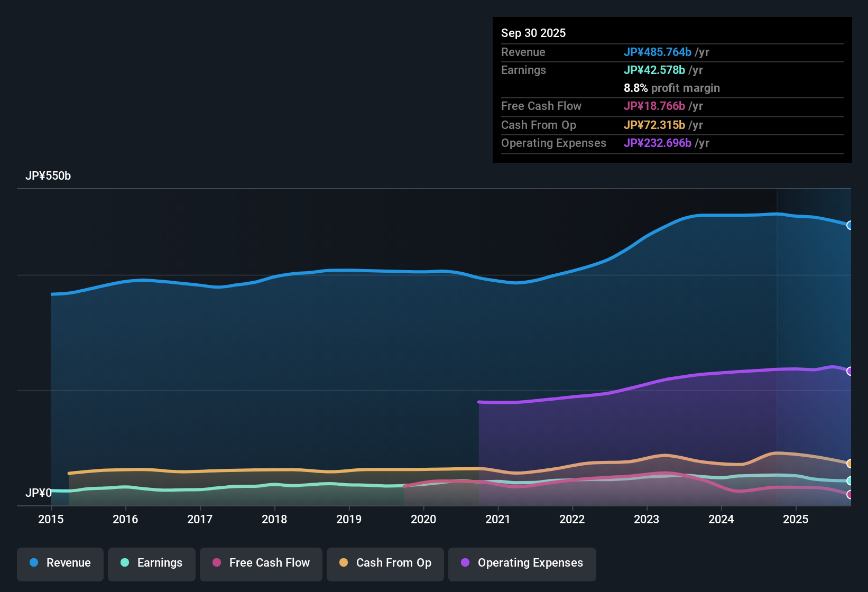
Task: Expand the Cash From Op legend entry
Action: (x=385, y=563)
